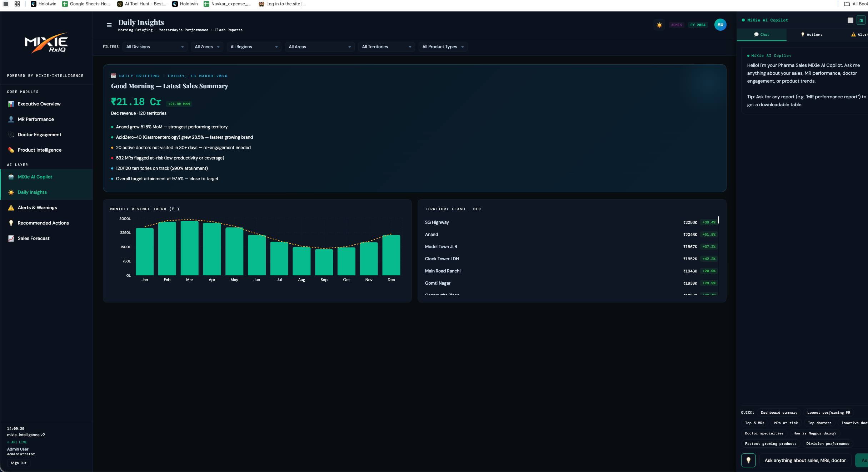The width and height of the screenshot is (868, 472).
Task: Click the Dashboard summary quick chip
Action: coord(779,412)
